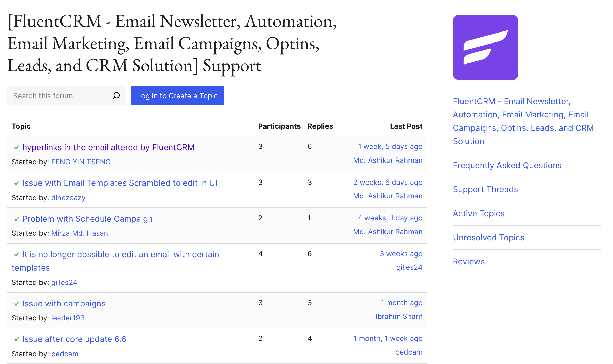
Task: Click the resolved mark next to gilles24's template topic
Action: pos(16,255)
